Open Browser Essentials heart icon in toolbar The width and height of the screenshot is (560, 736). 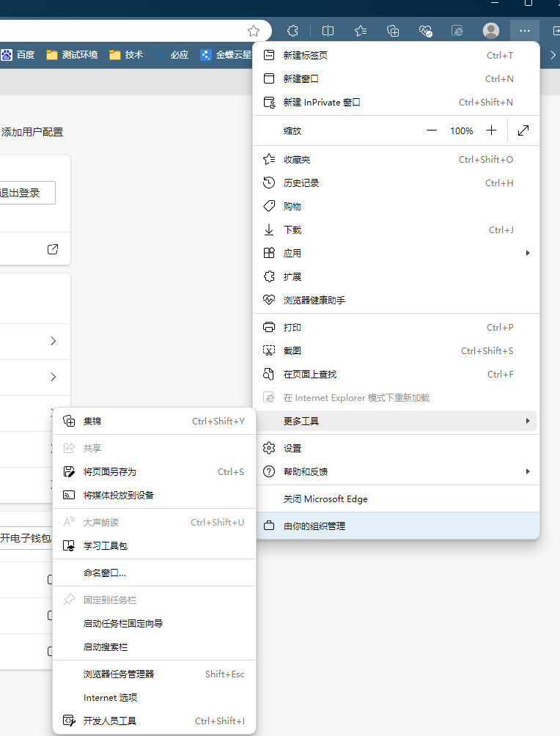pyautogui.click(x=425, y=31)
